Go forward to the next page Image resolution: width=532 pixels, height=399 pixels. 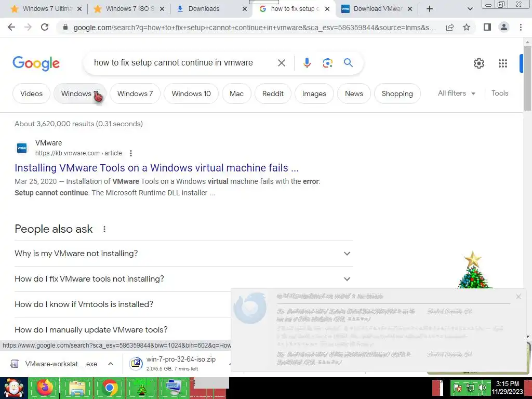tap(28, 27)
